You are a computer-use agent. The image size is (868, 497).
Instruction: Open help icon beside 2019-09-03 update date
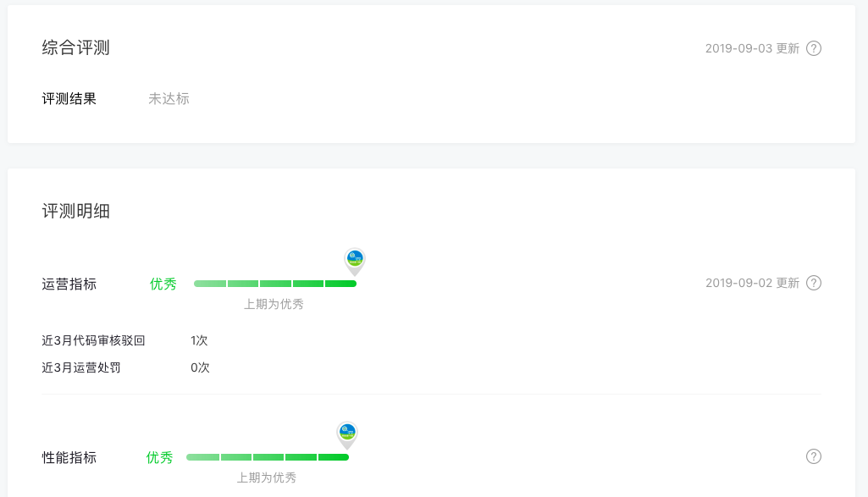[x=813, y=48]
